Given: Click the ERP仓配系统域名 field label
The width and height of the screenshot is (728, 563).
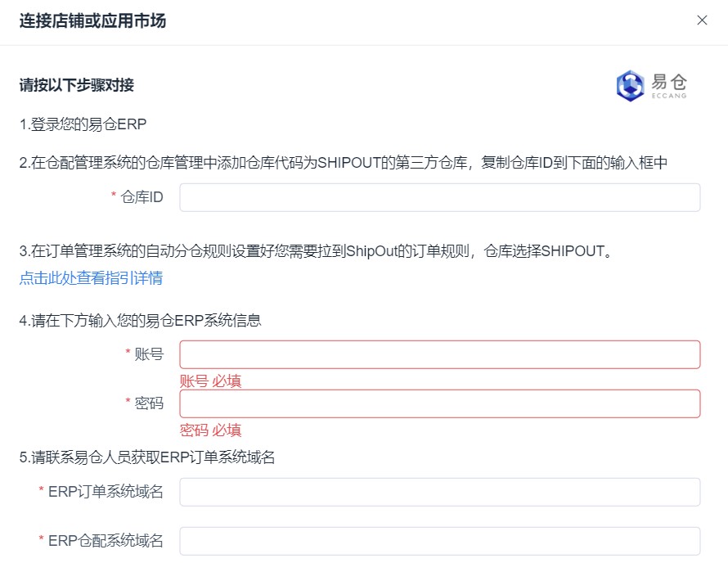Looking at the screenshot, I should tap(106, 541).
